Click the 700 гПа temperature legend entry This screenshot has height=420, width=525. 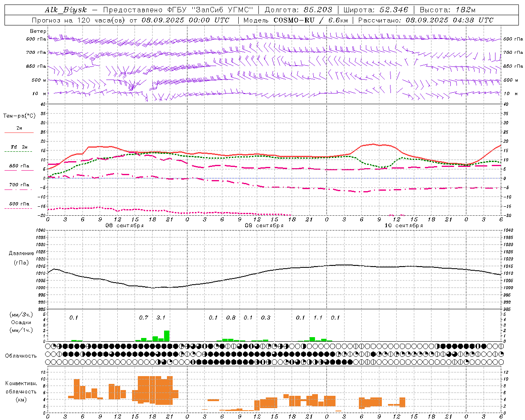click(x=19, y=185)
